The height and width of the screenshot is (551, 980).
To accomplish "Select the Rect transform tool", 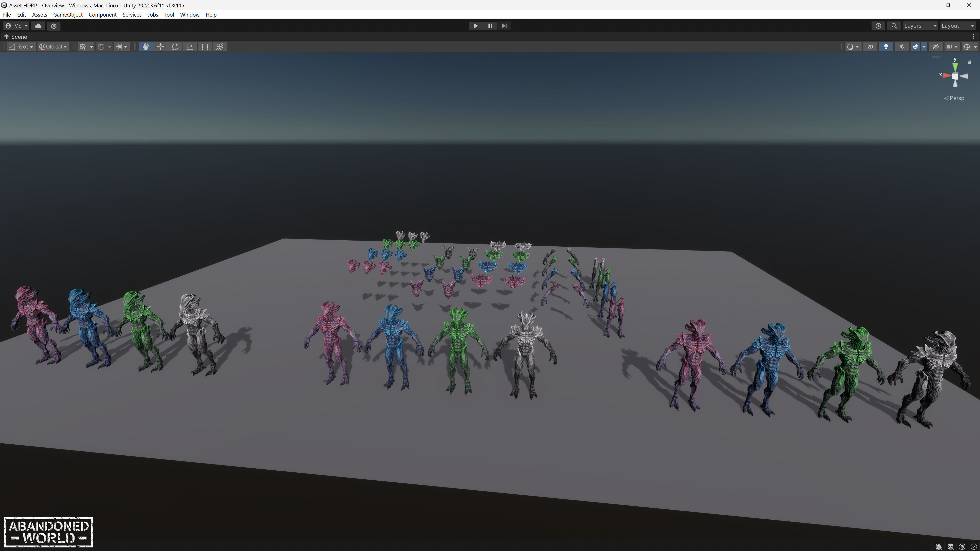I will [205, 47].
